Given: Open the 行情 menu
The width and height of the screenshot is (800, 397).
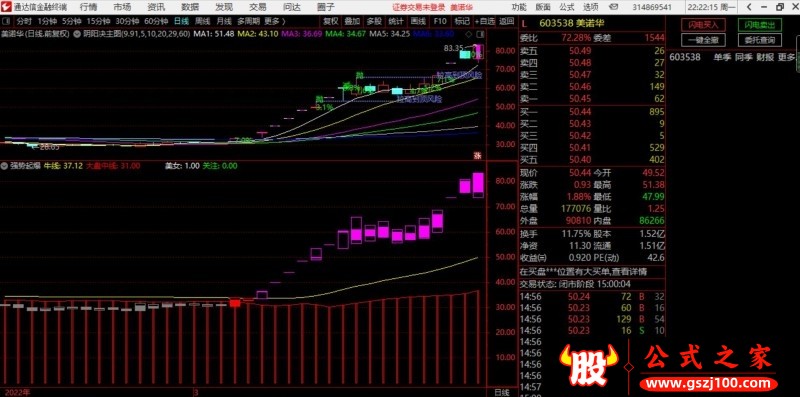Looking at the screenshot, I should [88, 7].
